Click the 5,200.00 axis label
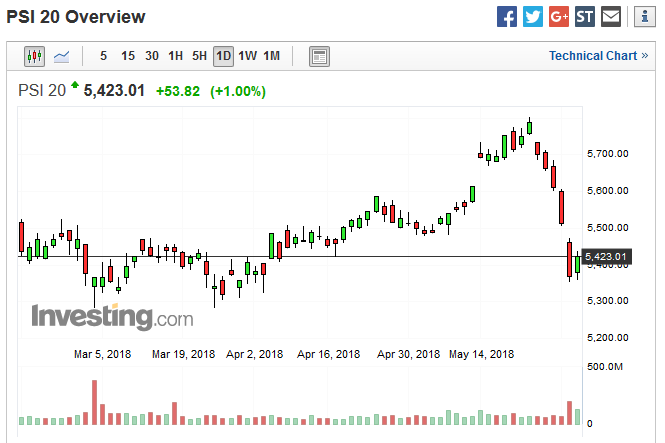 coord(607,337)
